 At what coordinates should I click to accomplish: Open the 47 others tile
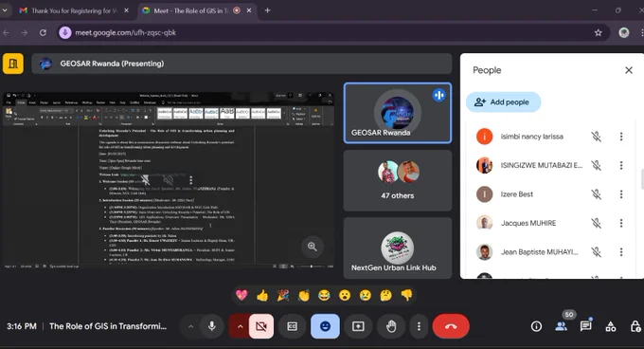(x=398, y=180)
